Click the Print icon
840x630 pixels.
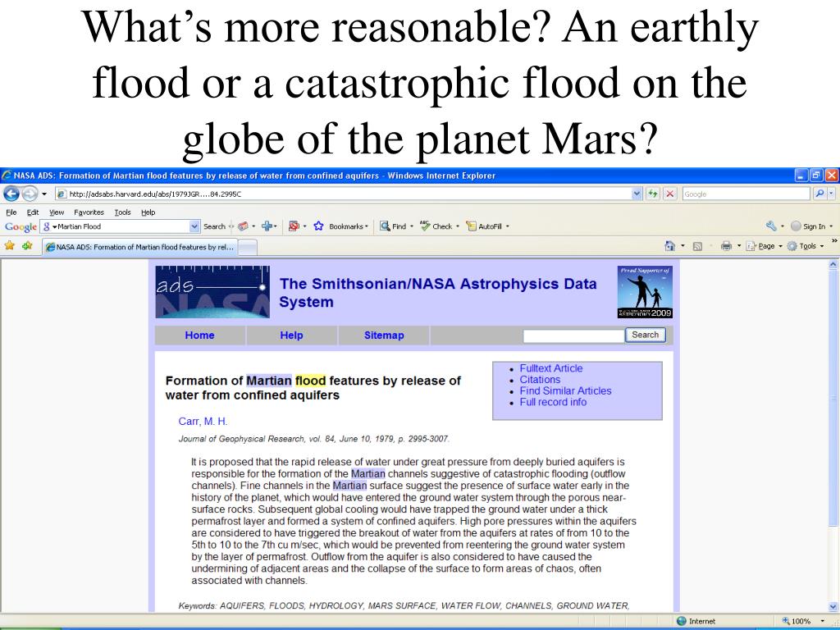click(727, 246)
